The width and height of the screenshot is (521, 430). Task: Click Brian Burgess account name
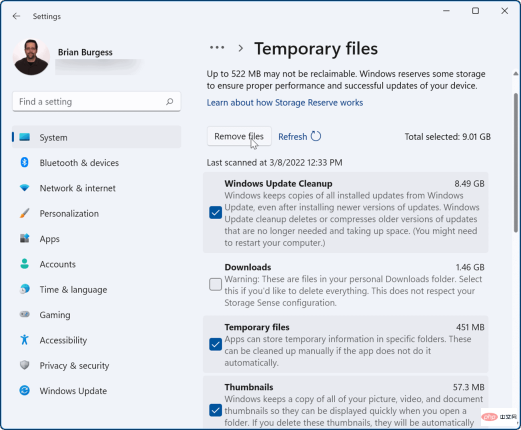(x=85, y=52)
